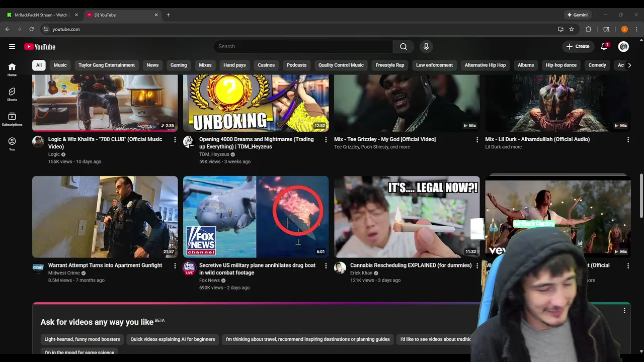The height and width of the screenshot is (362, 644).
Task: View site information icon by URL
Action: [x=45, y=29]
